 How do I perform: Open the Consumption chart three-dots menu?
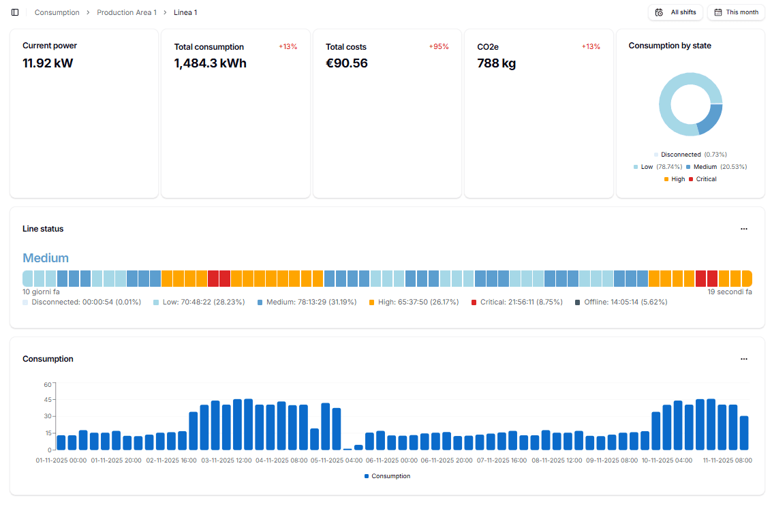tap(743, 359)
